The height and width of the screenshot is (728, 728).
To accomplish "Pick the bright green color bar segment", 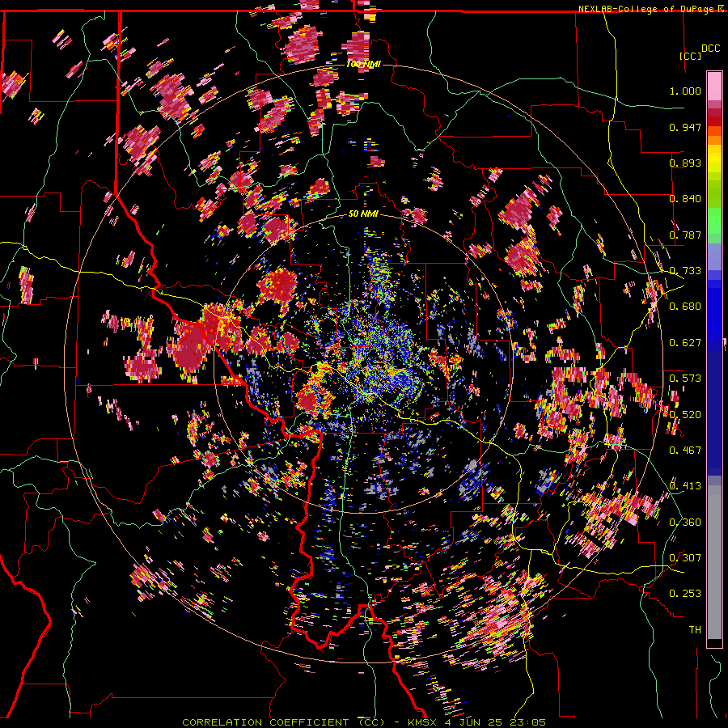I will point(714,221).
